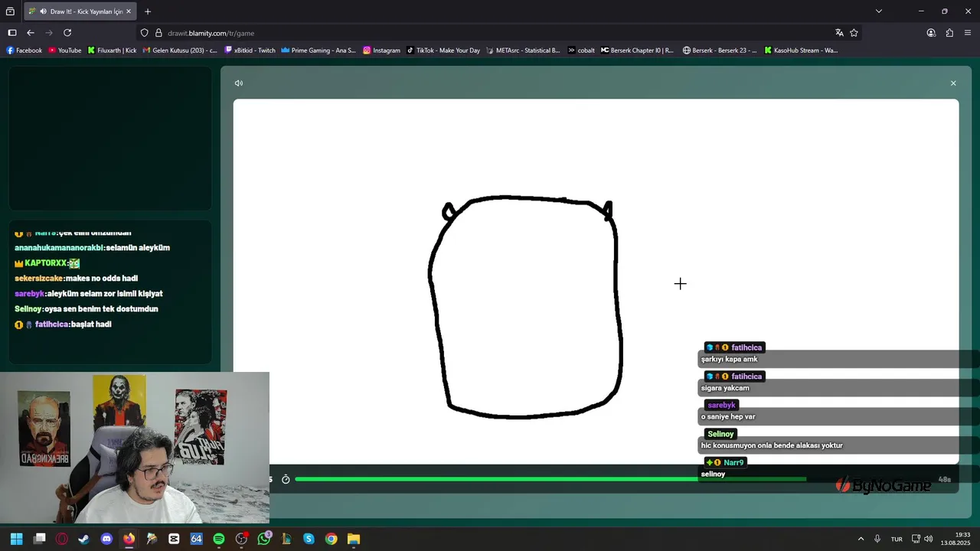Image resolution: width=980 pixels, height=551 pixels.
Task: Open a new browser tab
Action: point(148,11)
